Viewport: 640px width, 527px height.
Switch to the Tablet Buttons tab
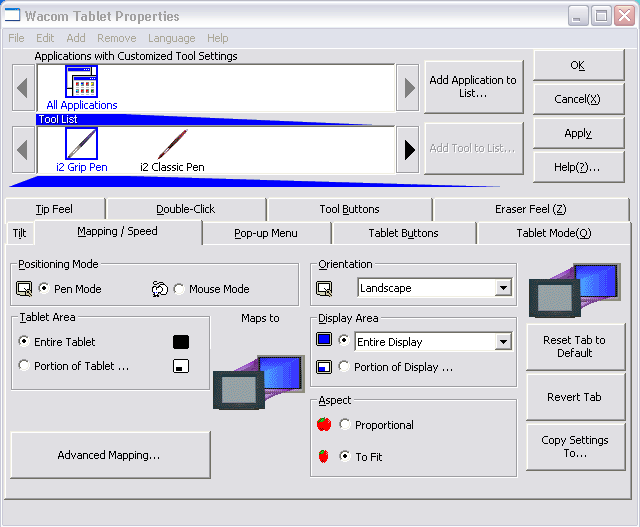pos(403,233)
